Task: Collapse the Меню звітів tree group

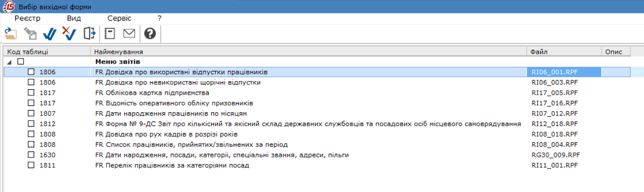Action: tap(10, 62)
